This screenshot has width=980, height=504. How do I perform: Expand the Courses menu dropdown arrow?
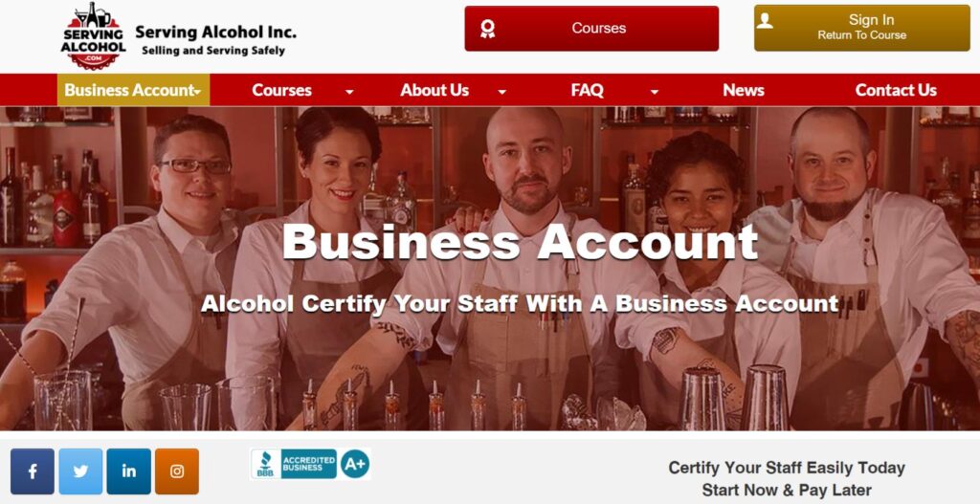click(x=349, y=92)
